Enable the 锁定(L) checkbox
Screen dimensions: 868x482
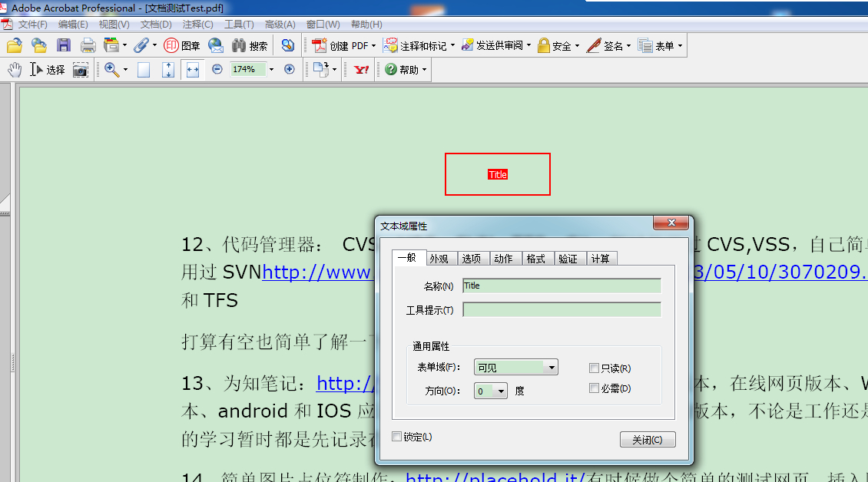click(396, 436)
